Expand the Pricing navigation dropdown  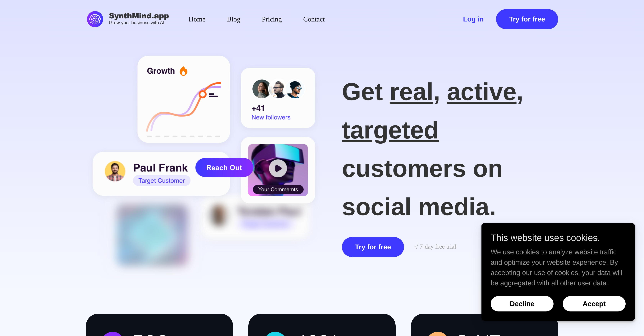(272, 19)
